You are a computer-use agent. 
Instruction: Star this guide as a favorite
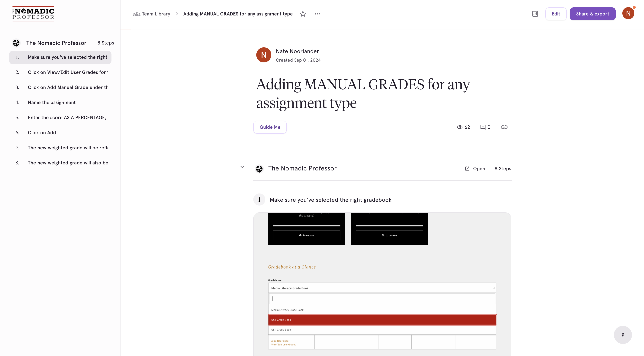click(x=303, y=14)
